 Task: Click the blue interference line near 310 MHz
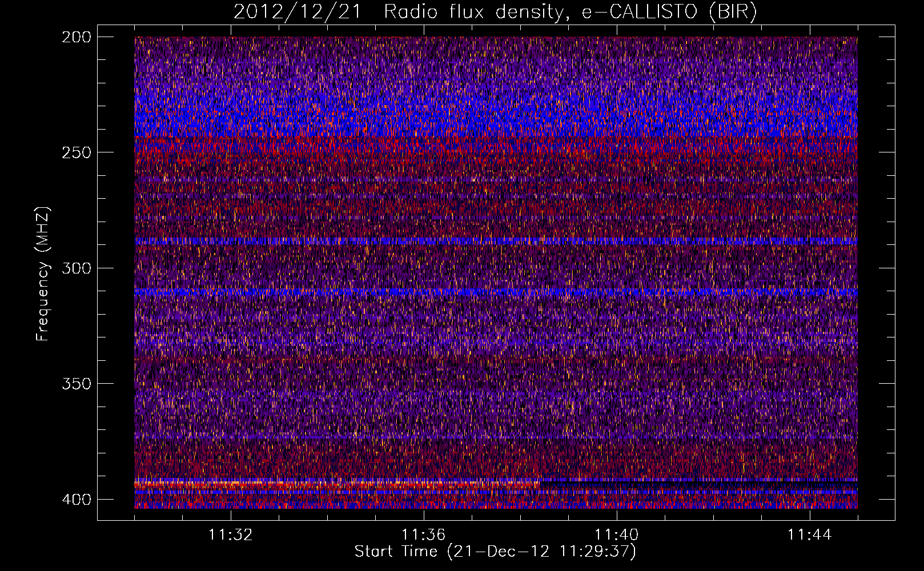pyautogui.click(x=496, y=292)
